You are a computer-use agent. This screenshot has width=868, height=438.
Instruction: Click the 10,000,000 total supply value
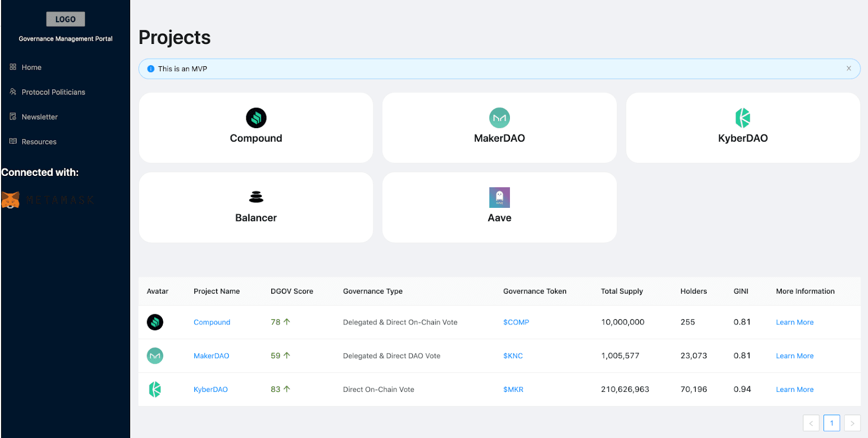(623, 322)
